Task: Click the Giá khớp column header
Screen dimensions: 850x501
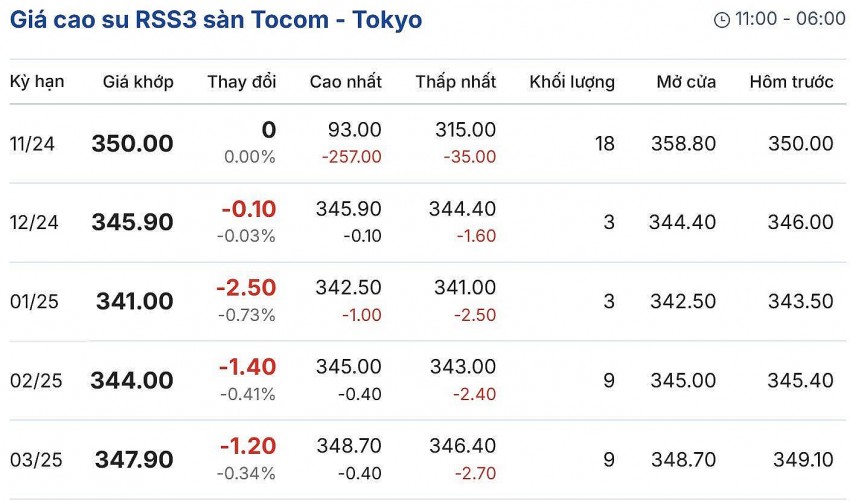Action: (138, 82)
